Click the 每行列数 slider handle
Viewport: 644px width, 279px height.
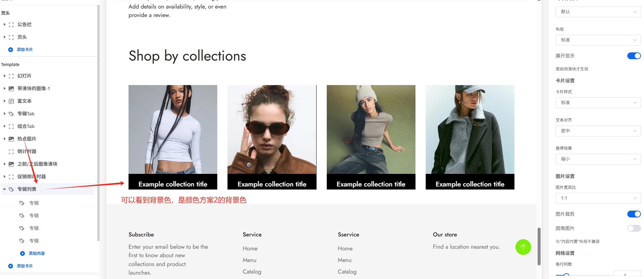click(x=566, y=275)
